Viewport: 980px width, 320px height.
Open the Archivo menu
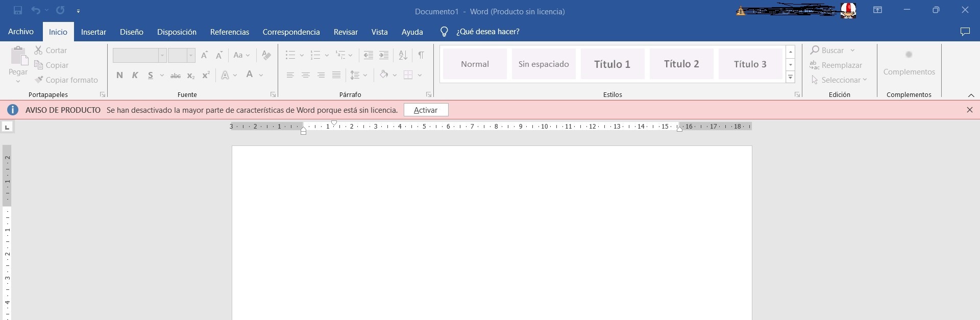(x=21, y=32)
